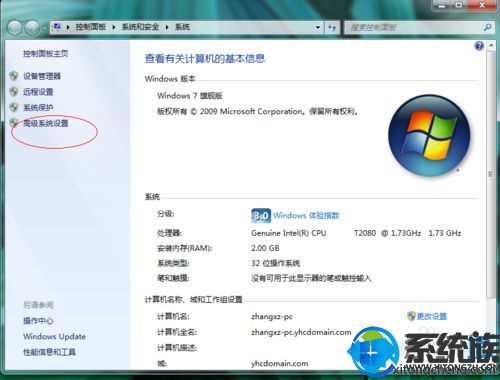This screenshot has width=500, height=380.
Task: Minimize the System window
Action: tap(442, 5)
